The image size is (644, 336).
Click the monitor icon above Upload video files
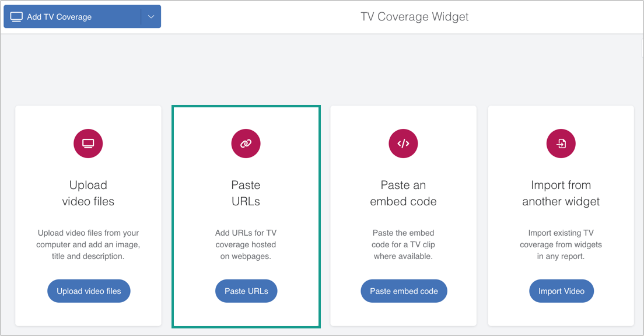point(88,143)
